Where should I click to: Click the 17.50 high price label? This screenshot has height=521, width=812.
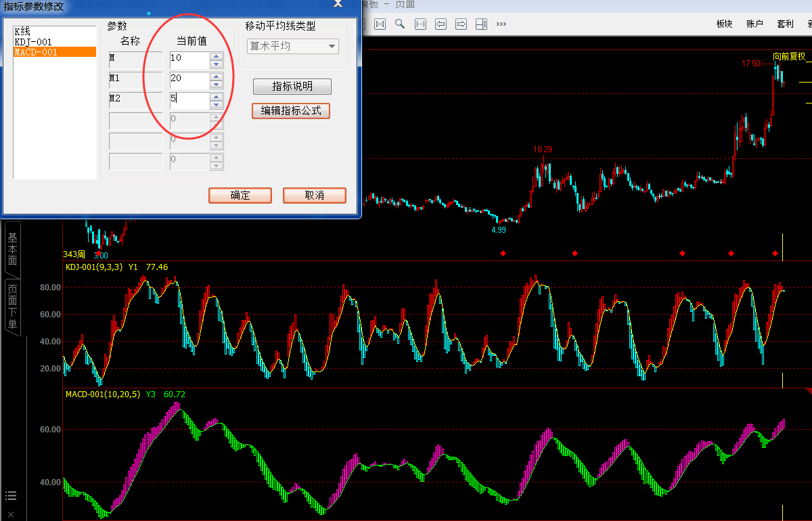click(752, 64)
